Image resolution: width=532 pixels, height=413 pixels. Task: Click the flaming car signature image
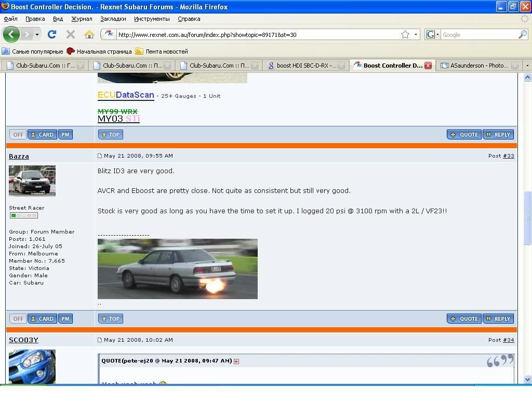point(178,269)
